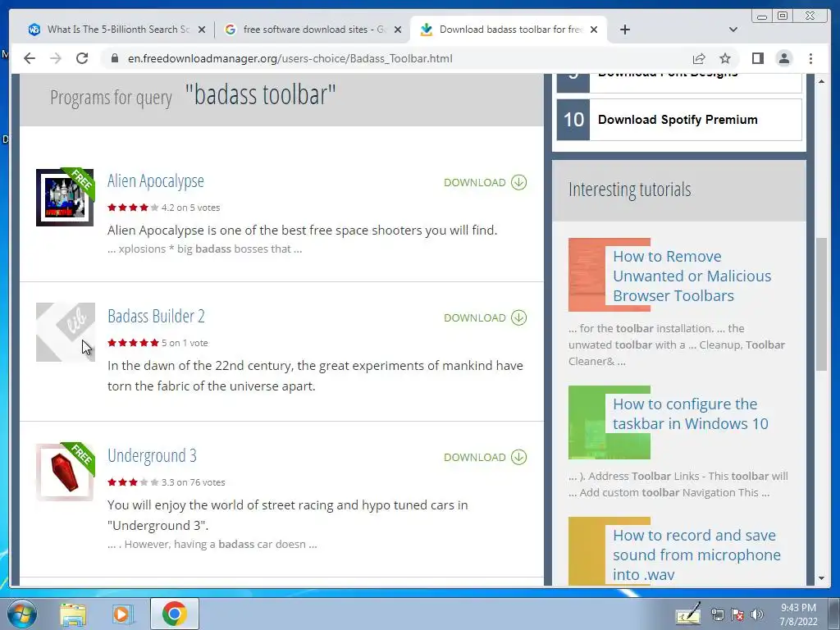
Task: Click the "3.3 on 76 votes" text
Action: click(x=194, y=482)
